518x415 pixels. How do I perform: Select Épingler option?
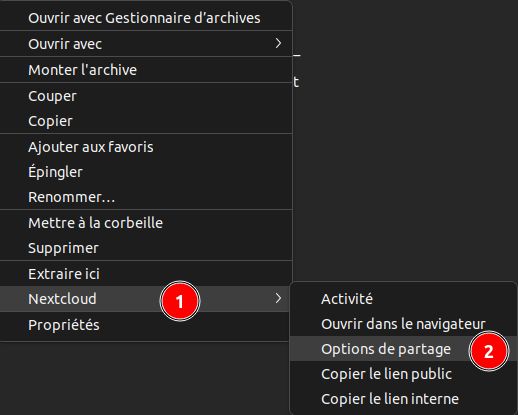tap(146, 172)
